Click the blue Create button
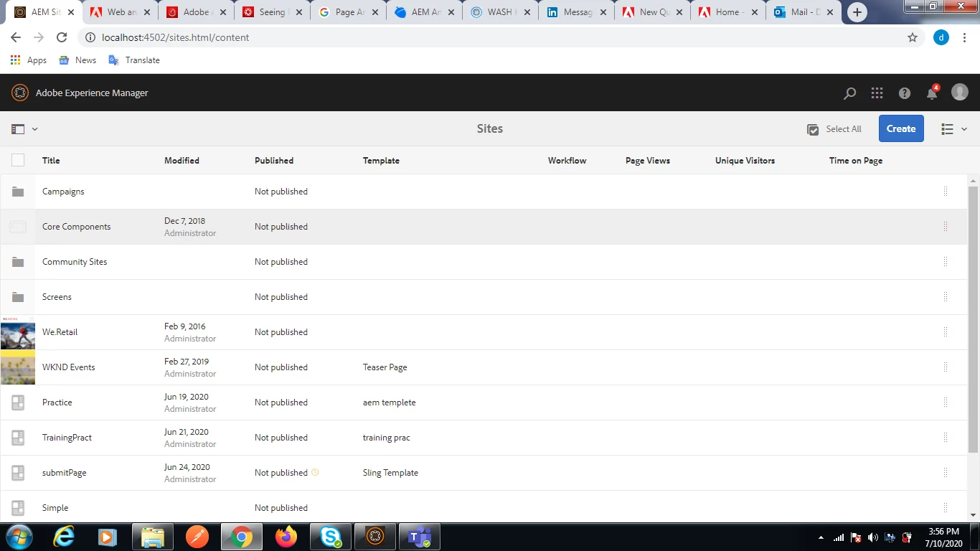This screenshot has height=551, width=980. (901, 128)
